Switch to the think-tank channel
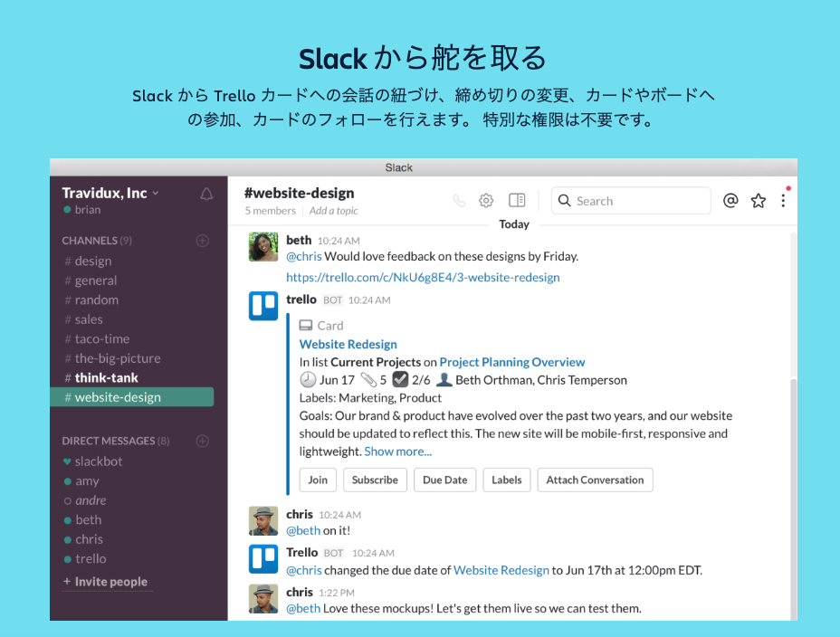The image size is (840, 637). click(x=106, y=378)
